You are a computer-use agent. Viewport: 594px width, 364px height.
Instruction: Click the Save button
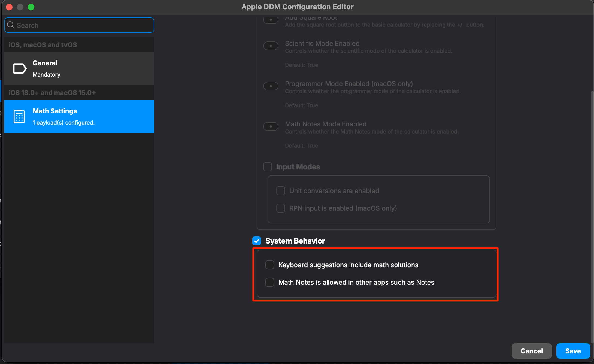pyautogui.click(x=573, y=351)
